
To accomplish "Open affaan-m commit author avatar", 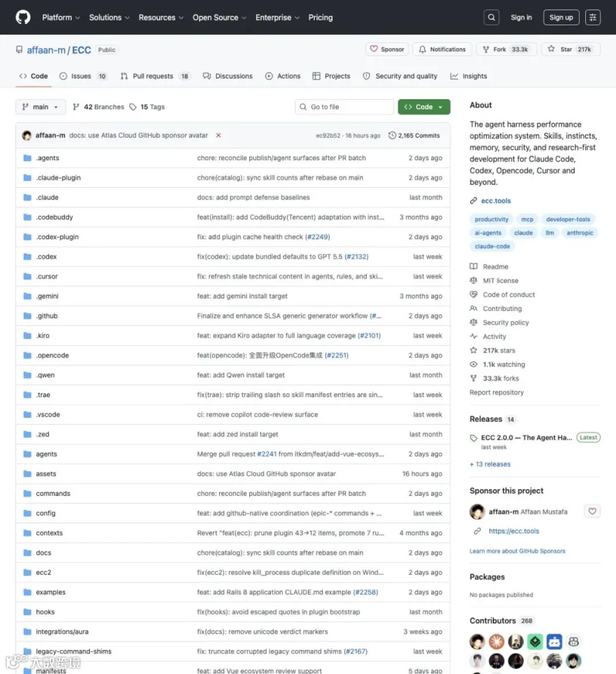I will point(27,136).
